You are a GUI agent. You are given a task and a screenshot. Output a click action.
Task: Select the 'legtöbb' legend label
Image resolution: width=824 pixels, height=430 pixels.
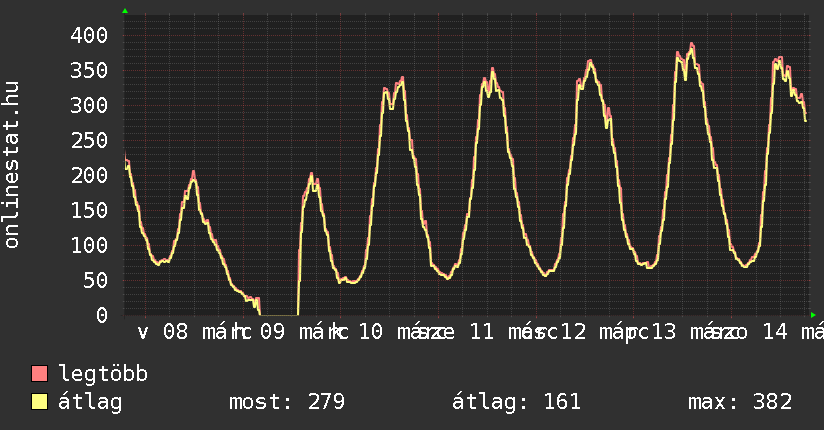(x=103, y=374)
